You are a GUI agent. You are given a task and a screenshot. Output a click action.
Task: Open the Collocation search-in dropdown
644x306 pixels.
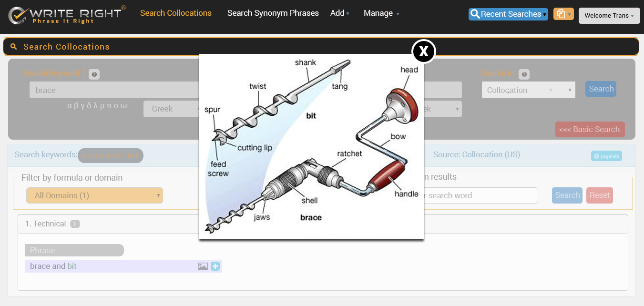click(x=528, y=90)
